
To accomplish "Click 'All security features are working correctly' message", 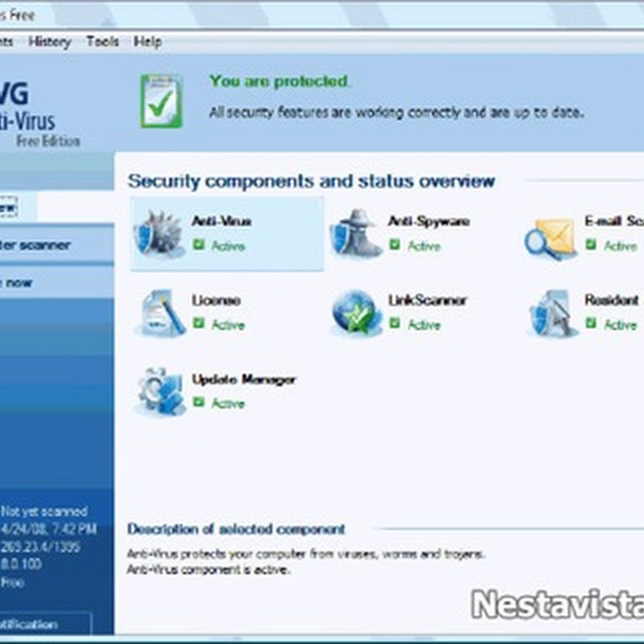I will click(396, 112).
